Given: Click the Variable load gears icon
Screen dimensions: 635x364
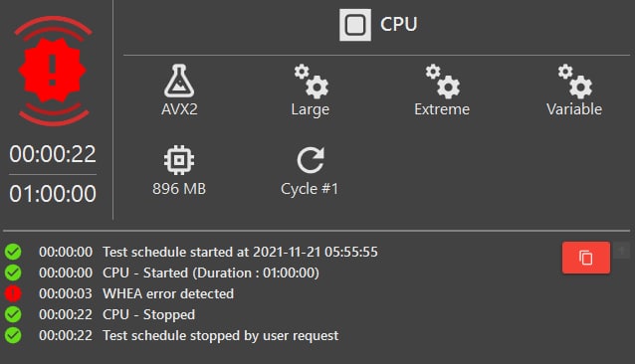Looking at the screenshot, I should pyautogui.click(x=574, y=81).
